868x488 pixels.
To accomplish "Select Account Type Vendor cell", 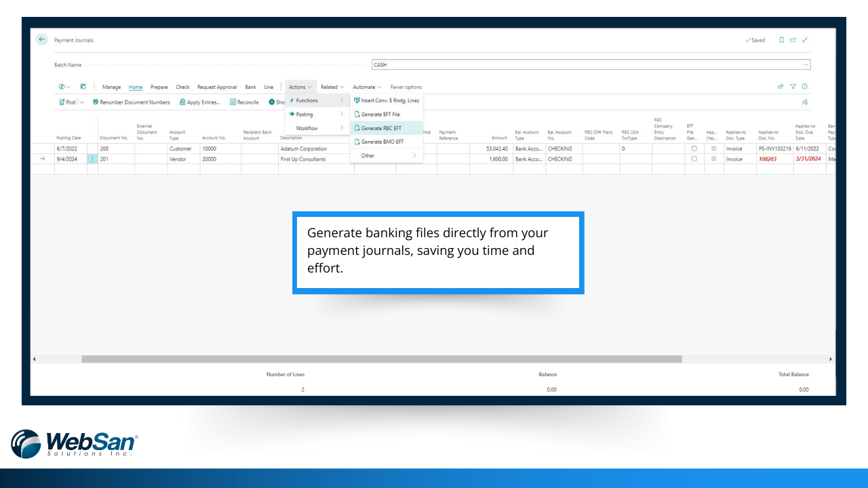I will 183,159.
